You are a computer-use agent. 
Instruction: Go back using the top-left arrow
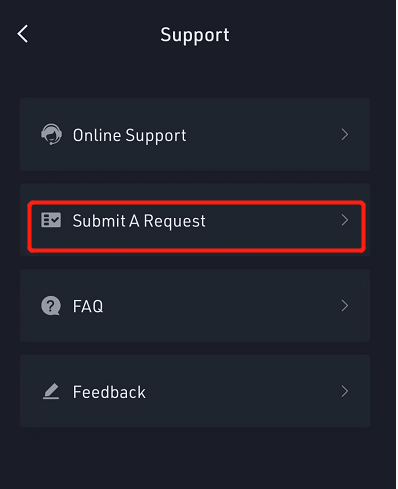click(x=23, y=34)
